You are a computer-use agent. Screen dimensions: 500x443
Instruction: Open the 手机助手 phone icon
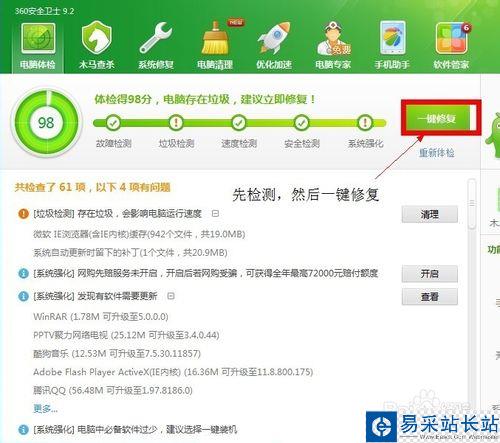[392, 37]
